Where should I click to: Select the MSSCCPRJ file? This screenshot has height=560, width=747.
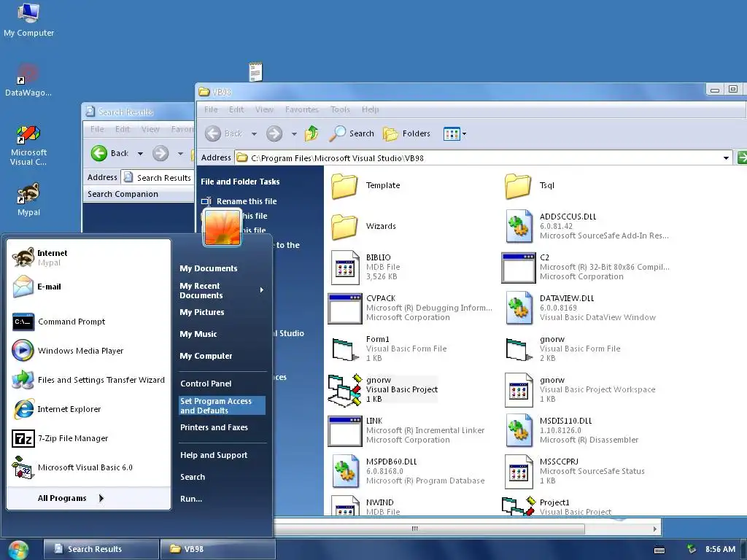tap(575, 472)
